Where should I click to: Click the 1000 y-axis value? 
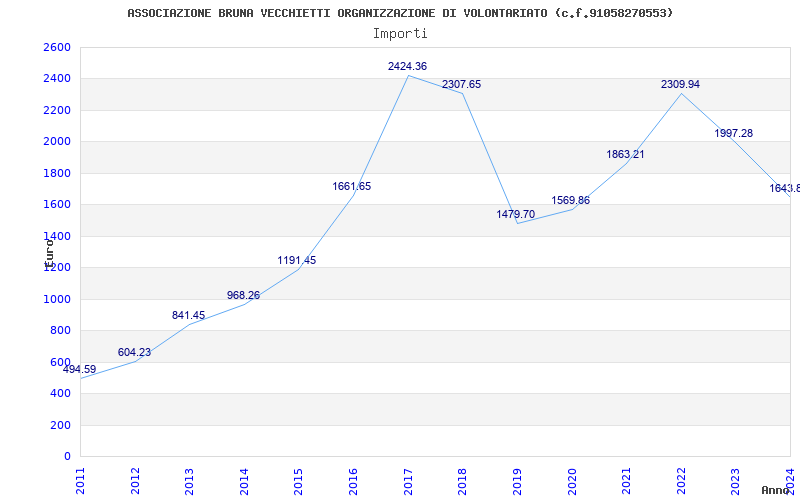[57, 299]
